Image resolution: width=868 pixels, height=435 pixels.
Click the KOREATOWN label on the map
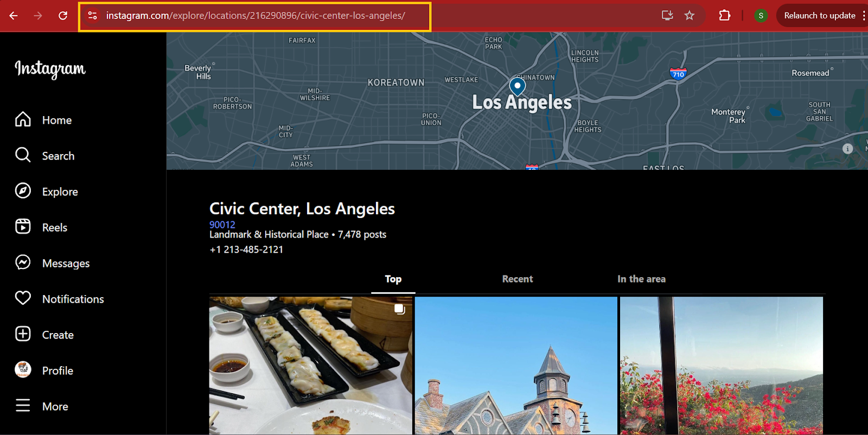(x=396, y=82)
